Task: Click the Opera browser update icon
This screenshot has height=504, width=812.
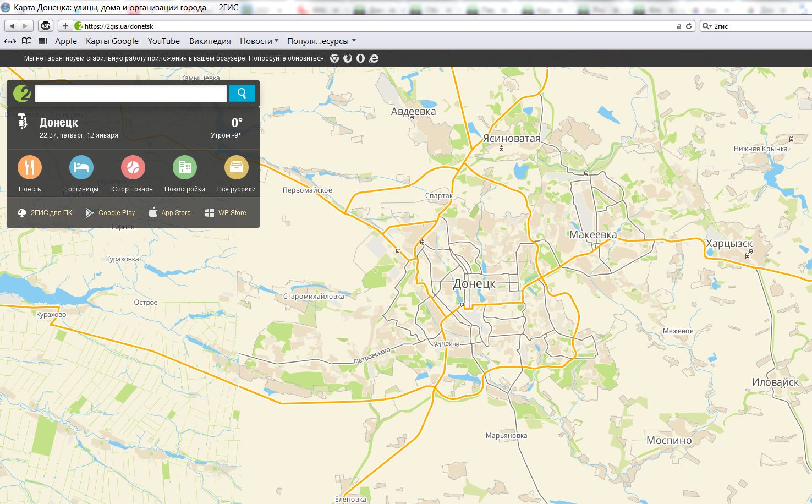Action: click(361, 58)
